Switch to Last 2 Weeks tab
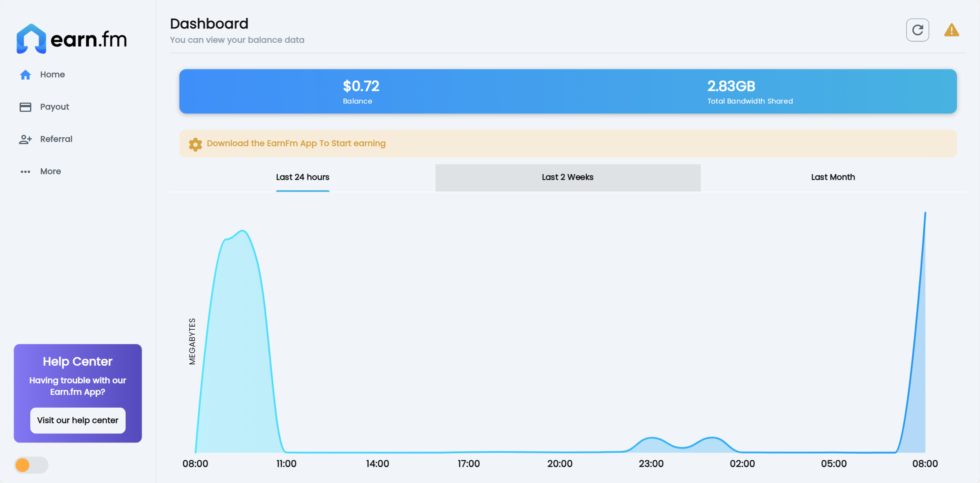The width and height of the screenshot is (980, 483). point(567,177)
